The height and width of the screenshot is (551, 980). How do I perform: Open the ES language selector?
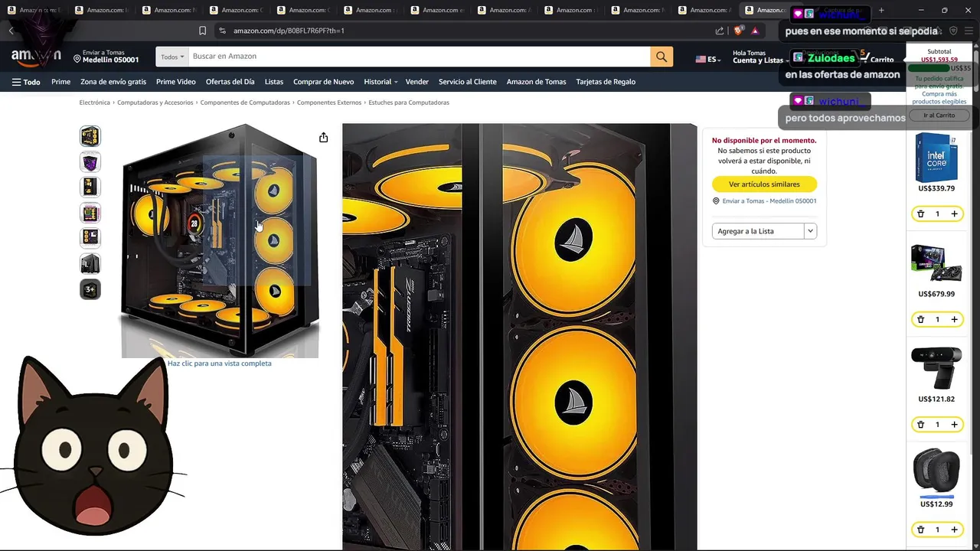[x=707, y=59]
